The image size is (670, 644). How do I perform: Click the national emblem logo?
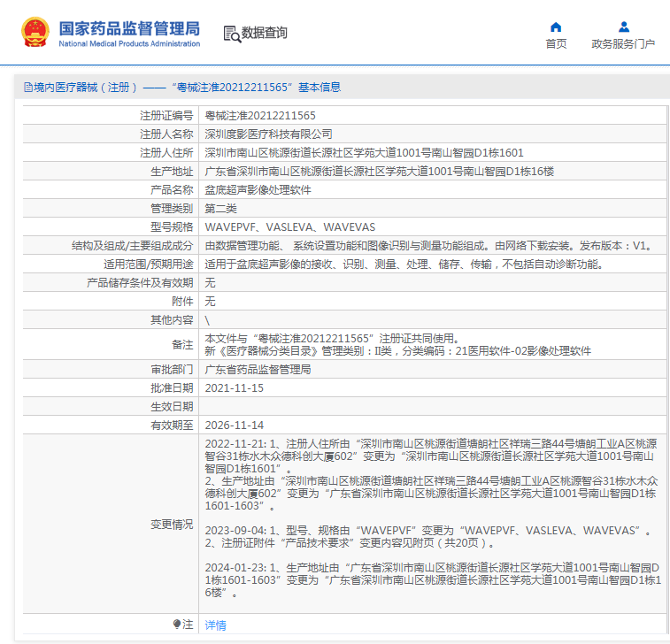coord(35,32)
